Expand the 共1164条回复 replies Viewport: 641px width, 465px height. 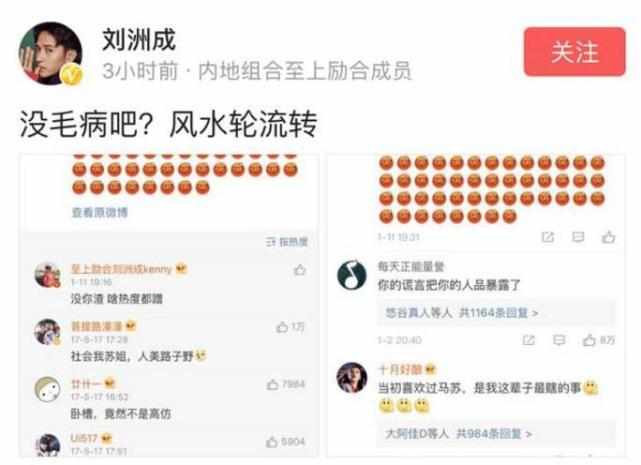(461, 313)
